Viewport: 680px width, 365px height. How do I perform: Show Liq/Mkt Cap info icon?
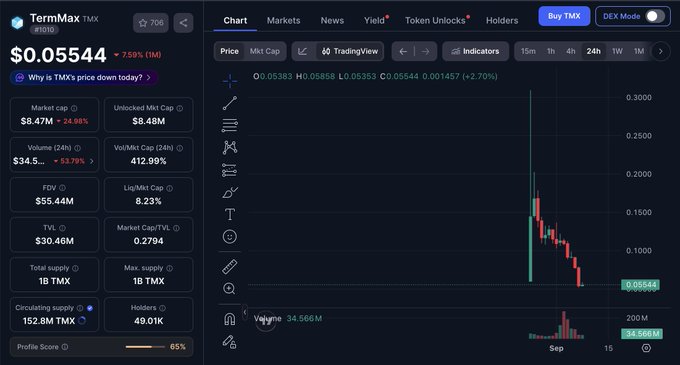click(170, 188)
